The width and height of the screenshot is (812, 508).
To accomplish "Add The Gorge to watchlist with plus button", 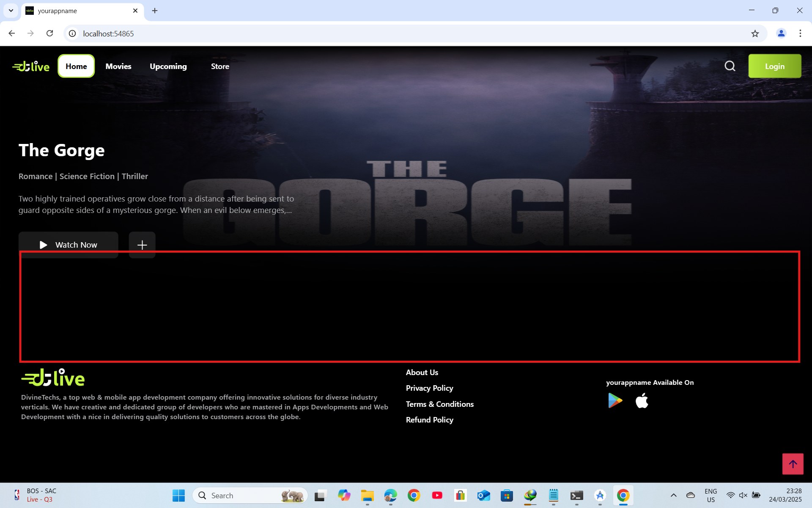I will pyautogui.click(x=142, y=245).
